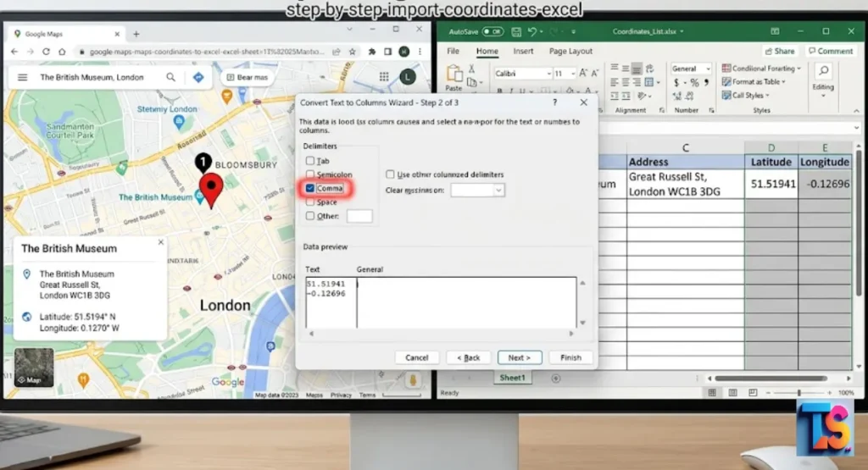Uncheck the Comma delimiter checkbox
Viewport: 868px width, 470px height.
(x=310, y=188)
